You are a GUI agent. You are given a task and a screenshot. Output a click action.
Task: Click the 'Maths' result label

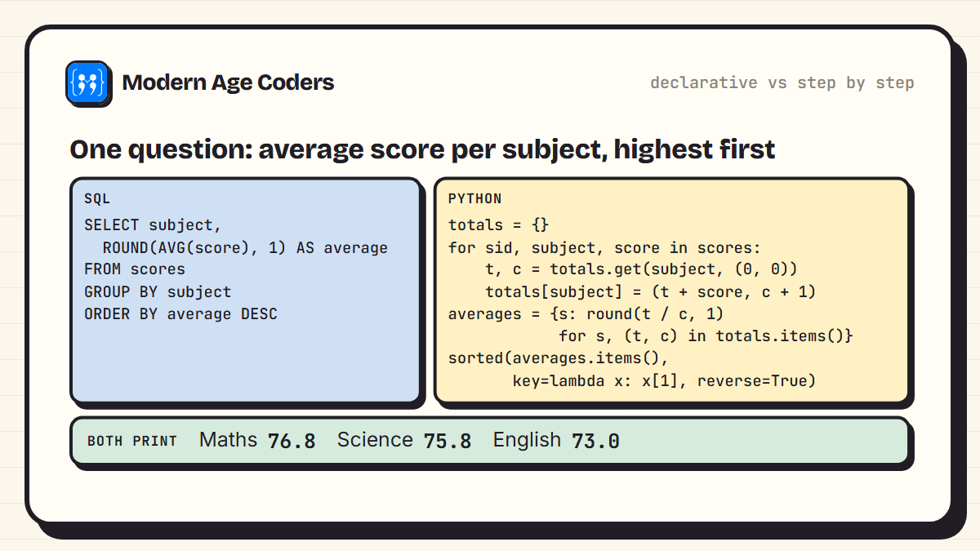tap(228, 440)
